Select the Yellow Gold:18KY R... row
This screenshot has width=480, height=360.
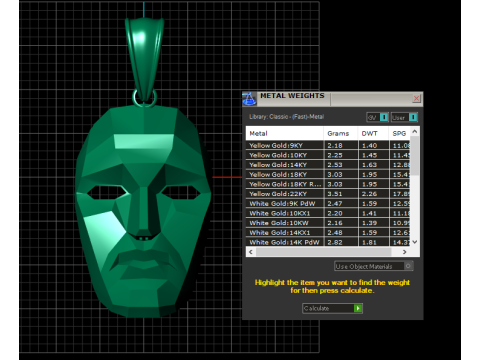click(x=328, y=184)
